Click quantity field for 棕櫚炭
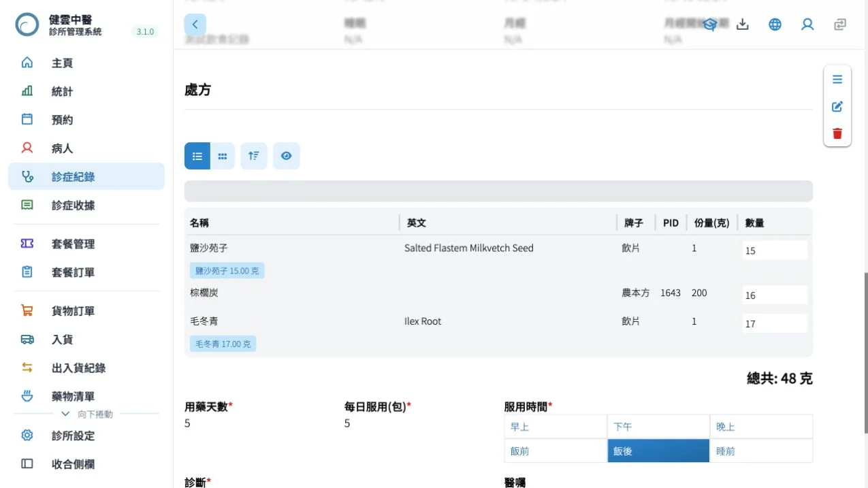 click(775, 295)
